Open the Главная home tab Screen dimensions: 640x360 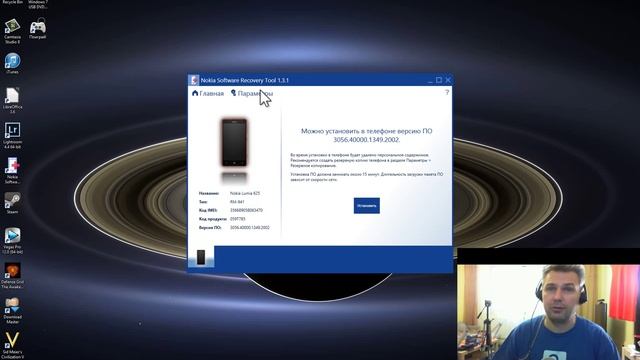[x=208, y=93]
